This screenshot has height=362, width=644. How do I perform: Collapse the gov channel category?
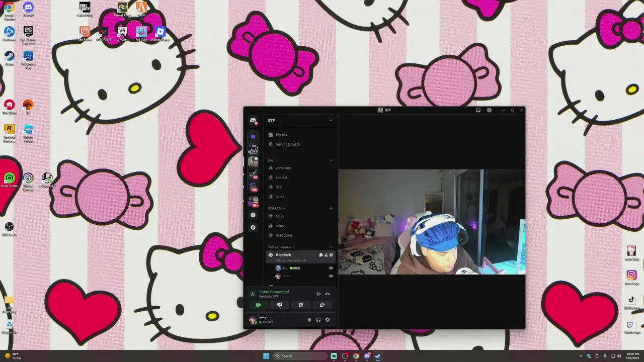tap(272, 160)
